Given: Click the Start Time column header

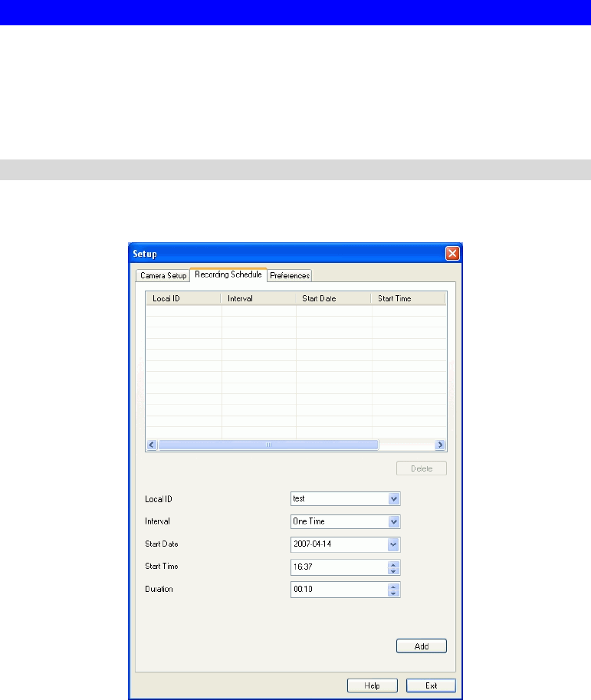Looking at the screenshot, I should click(x=409, y=299).
